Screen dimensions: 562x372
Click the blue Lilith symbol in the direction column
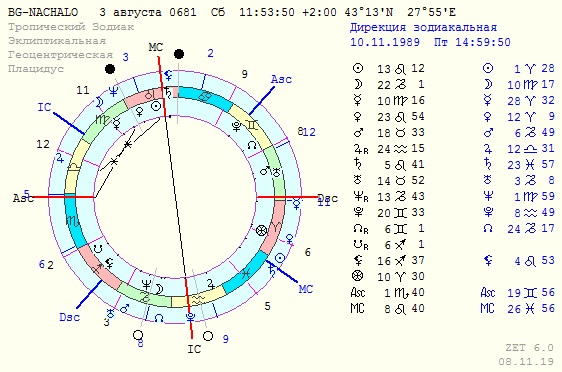(488, 260)
